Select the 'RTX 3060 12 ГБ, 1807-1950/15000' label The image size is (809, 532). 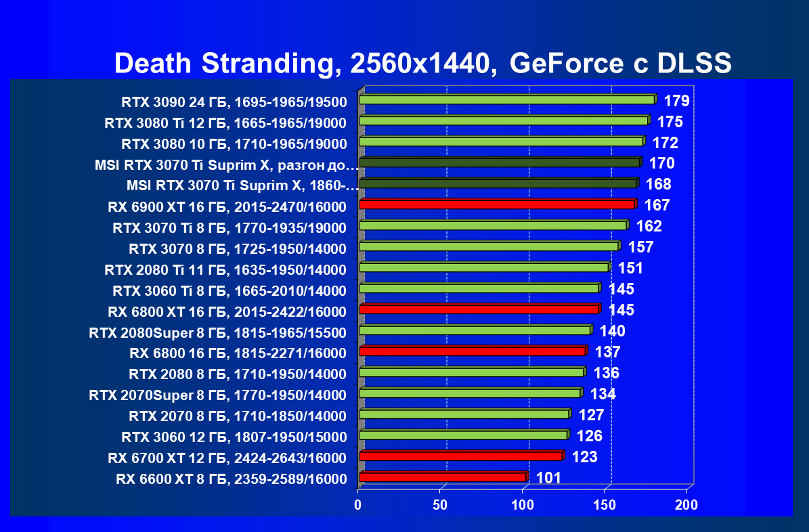[234, 437]
